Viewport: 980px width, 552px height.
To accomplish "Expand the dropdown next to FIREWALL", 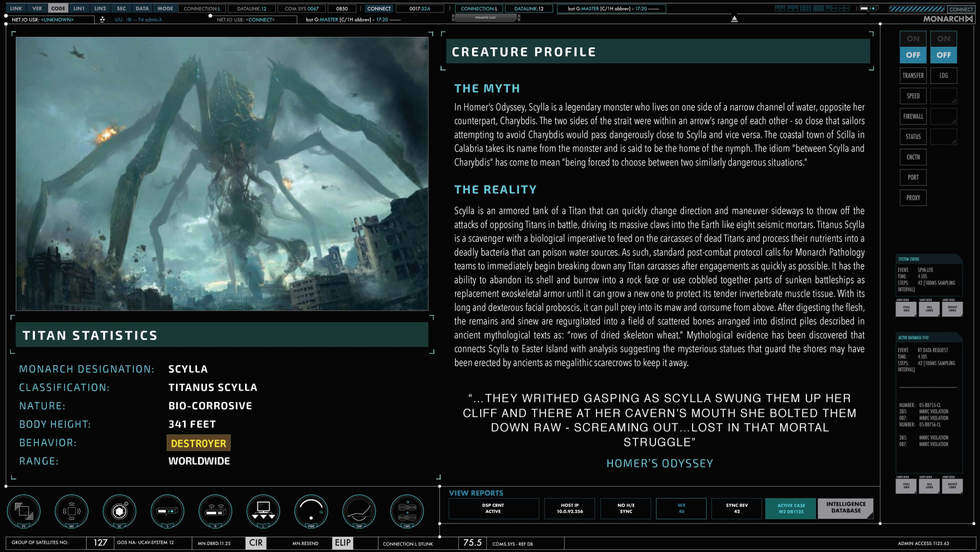I will click(x=944, y=116).
